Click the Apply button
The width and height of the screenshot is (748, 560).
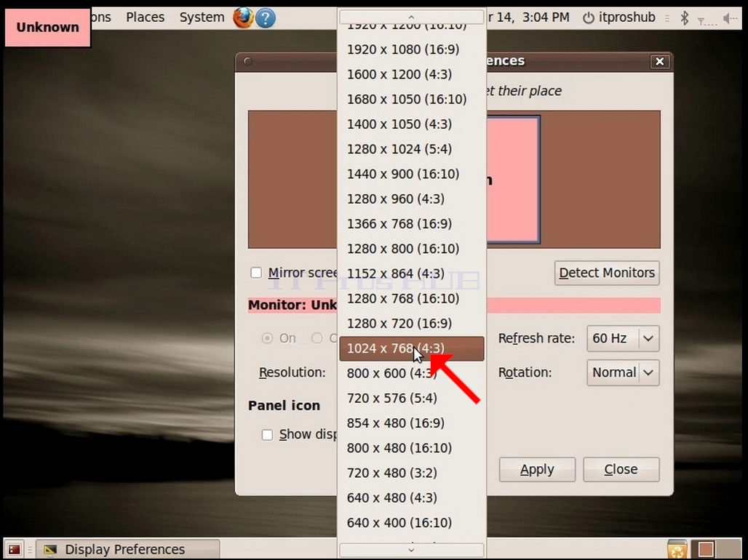pos(537,469)
